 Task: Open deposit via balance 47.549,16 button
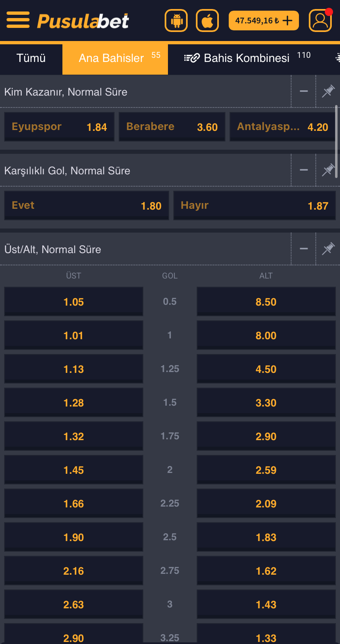point(264,21)
